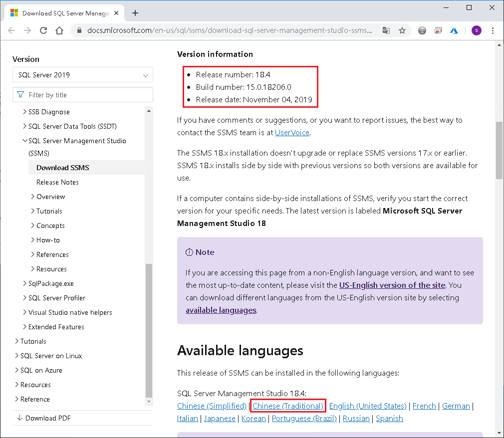The image size is (504, 438).
Task: Expand Visual Studio native helpers
Action: tap(25, 312)
